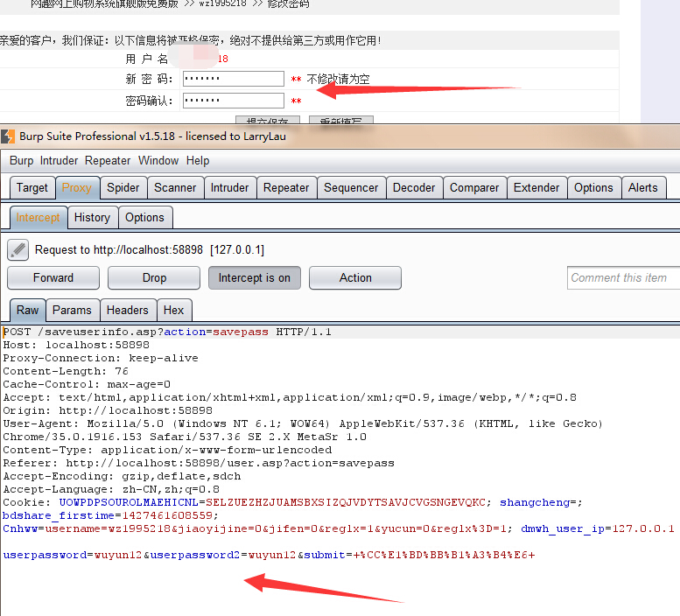Click the Content-Length: 76 header line
The image size is (680, 616).
click(66, 371)
